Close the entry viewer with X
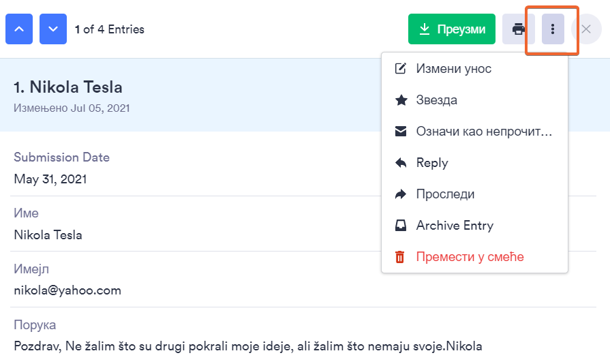Screen dimensions: 610x364 [x=585, y=29]
